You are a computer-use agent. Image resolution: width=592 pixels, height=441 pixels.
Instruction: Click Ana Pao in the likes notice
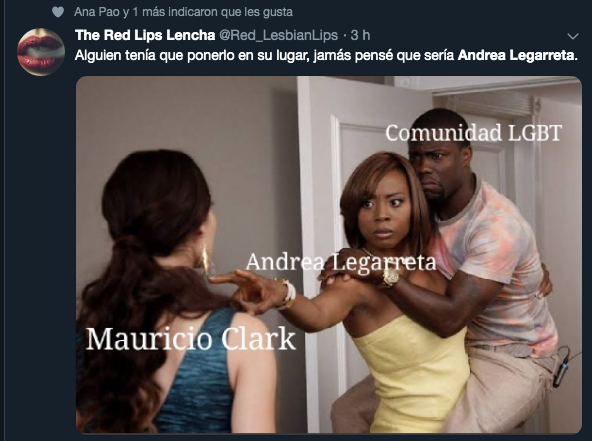97,12
